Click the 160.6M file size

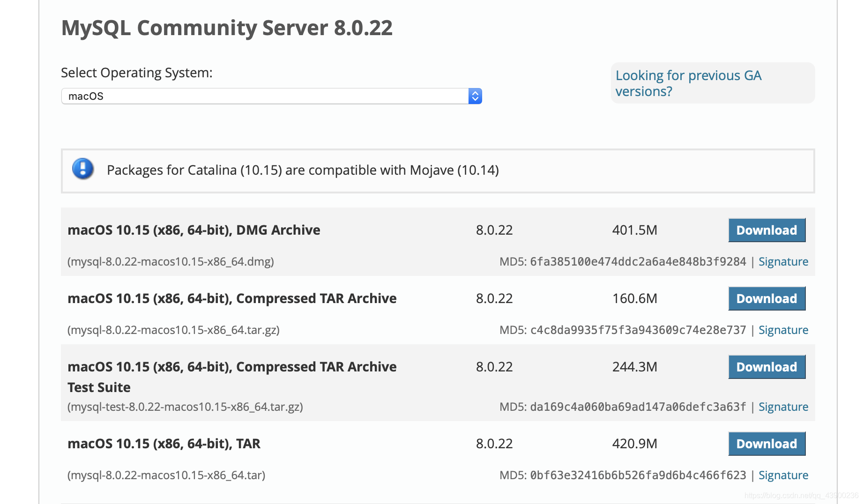coord(635,298)
